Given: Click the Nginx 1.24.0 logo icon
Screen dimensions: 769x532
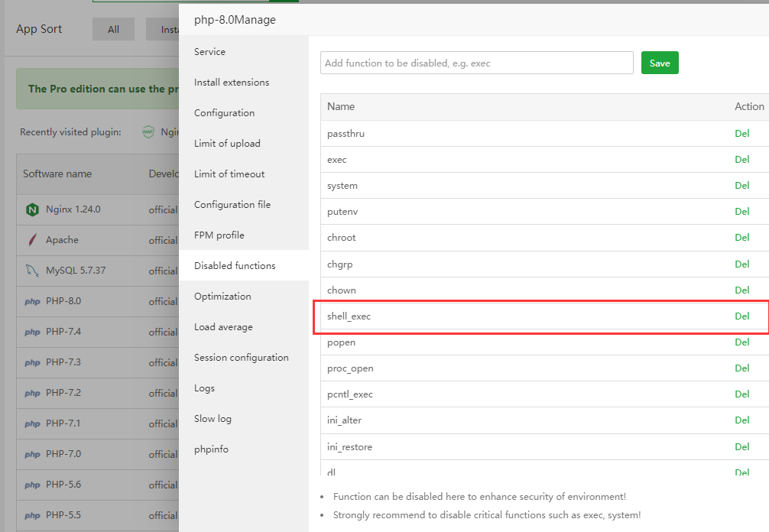Looking at the screenshot, I should point(32,209).
